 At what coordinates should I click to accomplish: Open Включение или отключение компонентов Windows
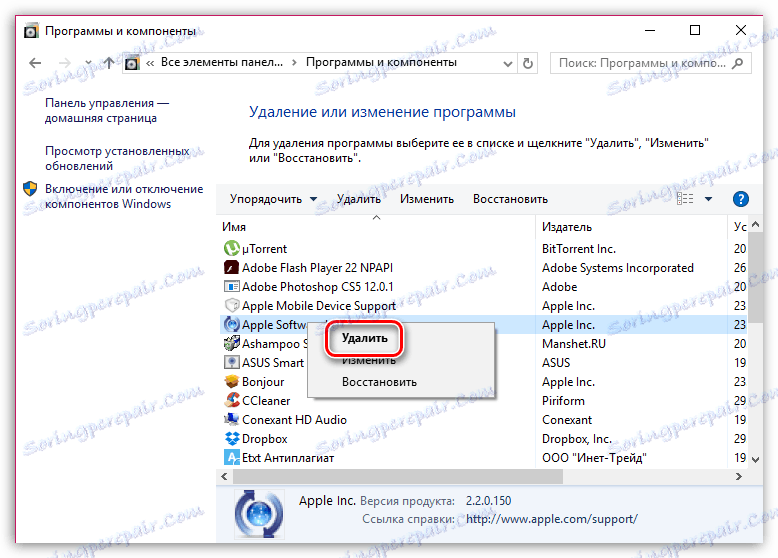click(x=124, y=196)
